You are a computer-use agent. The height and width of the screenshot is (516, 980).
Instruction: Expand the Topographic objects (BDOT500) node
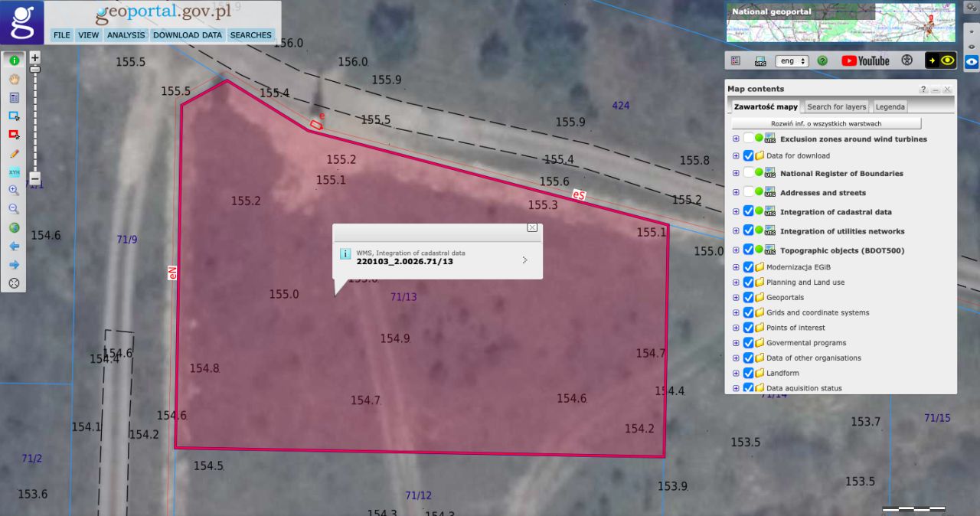click(736, 250)
